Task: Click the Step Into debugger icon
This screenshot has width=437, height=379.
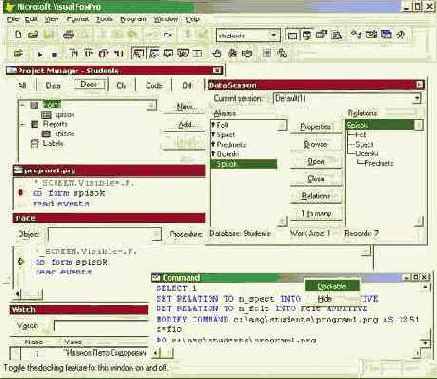Action: (74, 53)
